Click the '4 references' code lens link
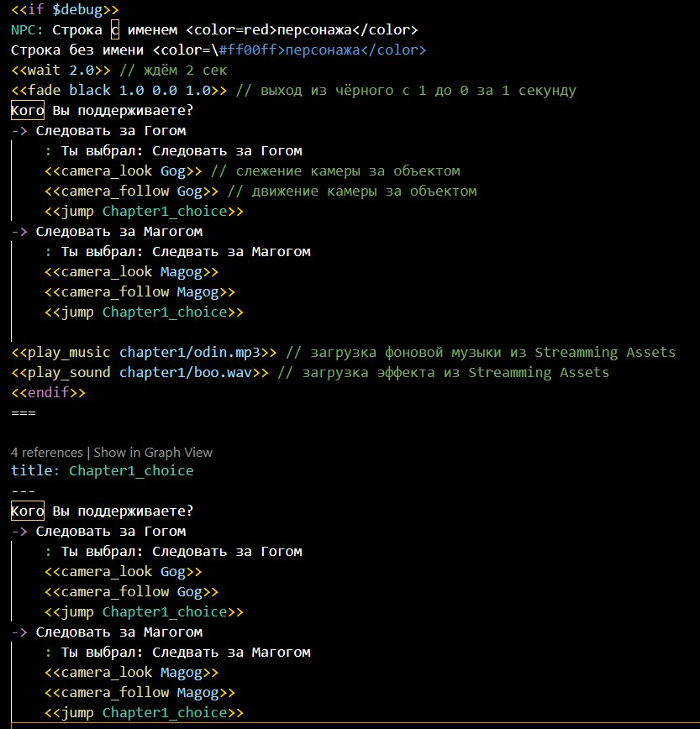700x729 pixels. tap(46, 453)
